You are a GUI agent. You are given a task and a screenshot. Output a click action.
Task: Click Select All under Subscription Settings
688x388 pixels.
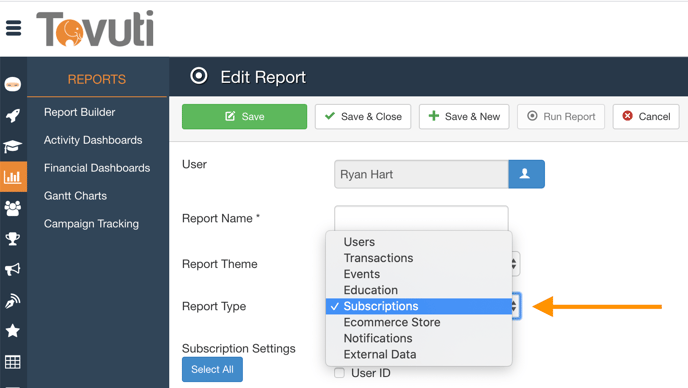(212, 370)
